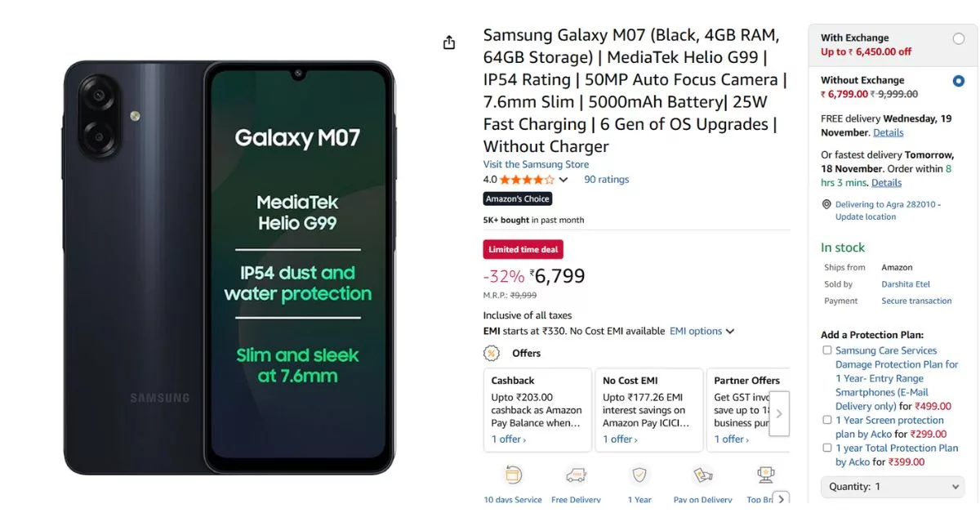Click the share icon beside the title
The width and height of the screenshot is (980, 513).
448,42
